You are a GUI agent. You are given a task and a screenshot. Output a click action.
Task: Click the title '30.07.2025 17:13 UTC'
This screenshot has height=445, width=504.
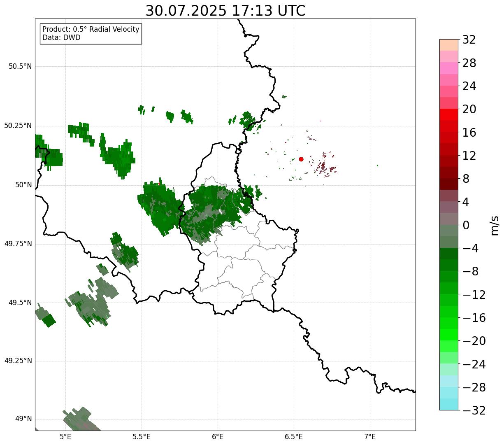click(x=225, y=11)
